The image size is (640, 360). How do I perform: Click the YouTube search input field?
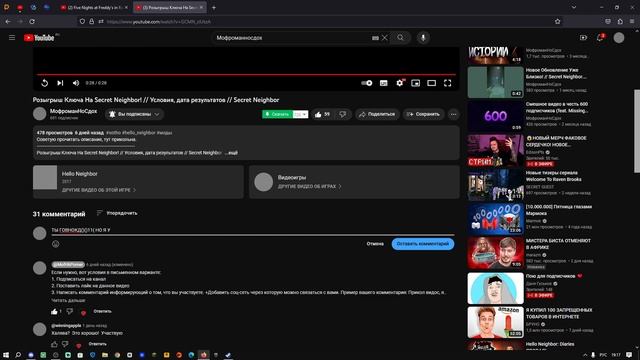coord(292,38)
